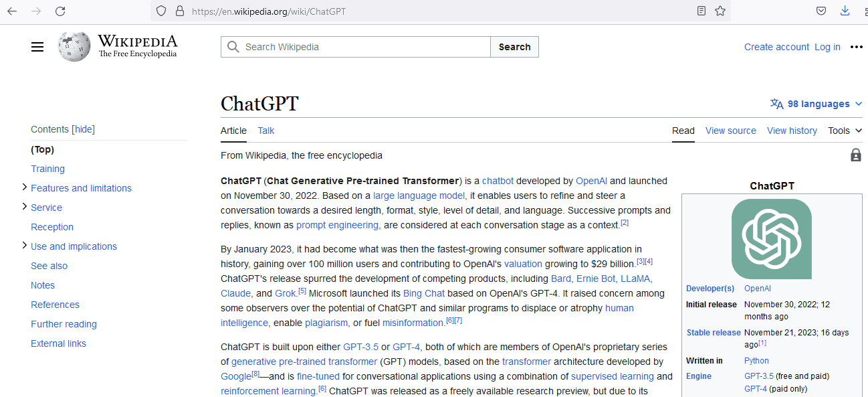Click the Search button
Viewport: 868px width, 397px height.
pos(514,47)
